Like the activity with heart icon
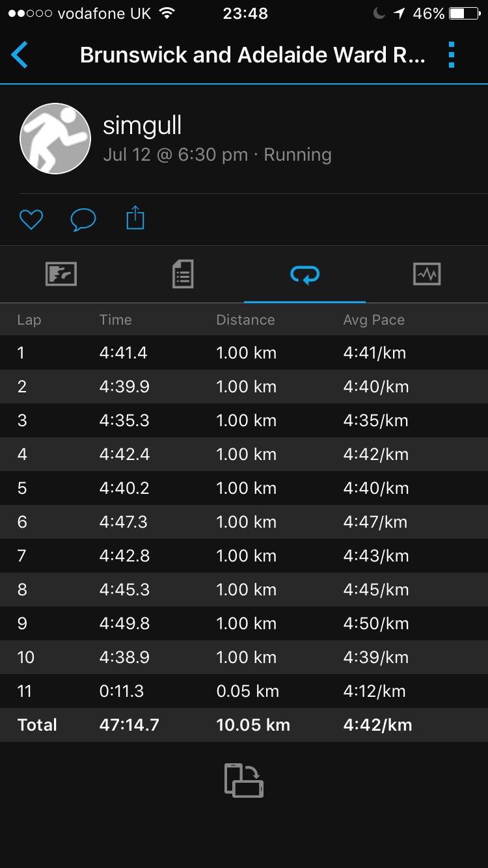488x868 pixels. (31, 219)
